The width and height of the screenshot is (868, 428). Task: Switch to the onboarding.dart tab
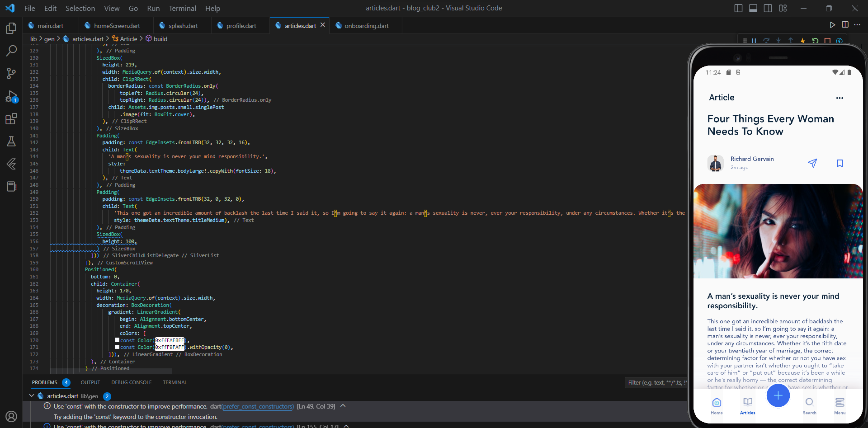[x=366, y=26]
